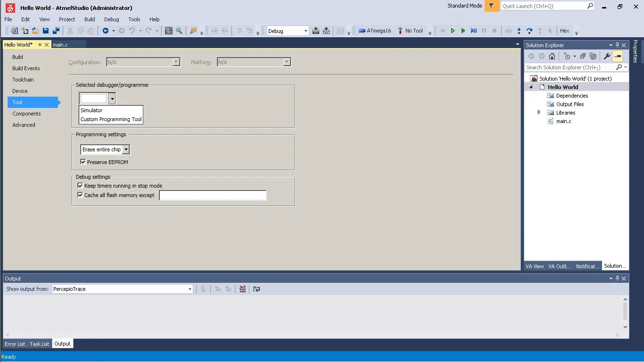Save the current file with the disk icon
The height and width of the screenshot is (362, 644).
tap(46, 31)
